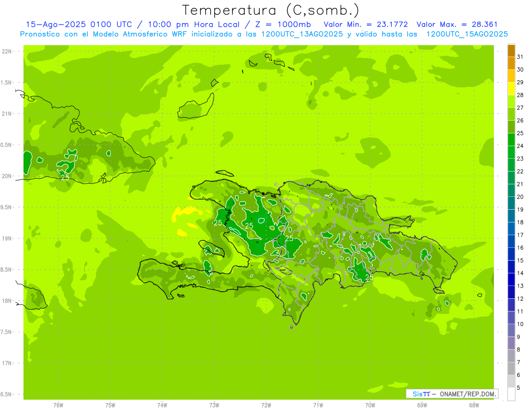Pick the gray legend swatch between 6 and 7

point(511,368)
